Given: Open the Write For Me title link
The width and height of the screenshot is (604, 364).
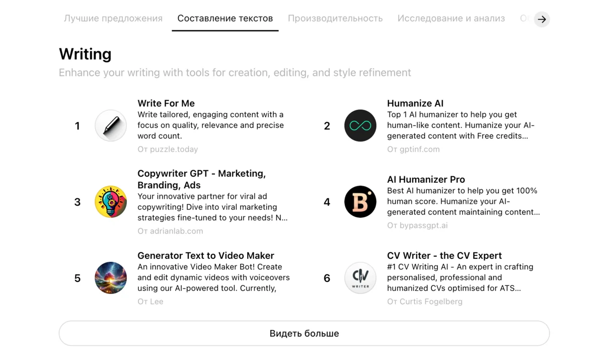Looking at the screenshot, I should tap(166, 103).
